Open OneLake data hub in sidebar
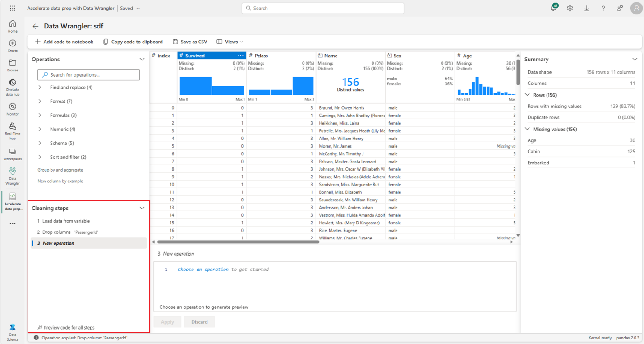This screenshot has width=644, height=344. coord(13,88)
